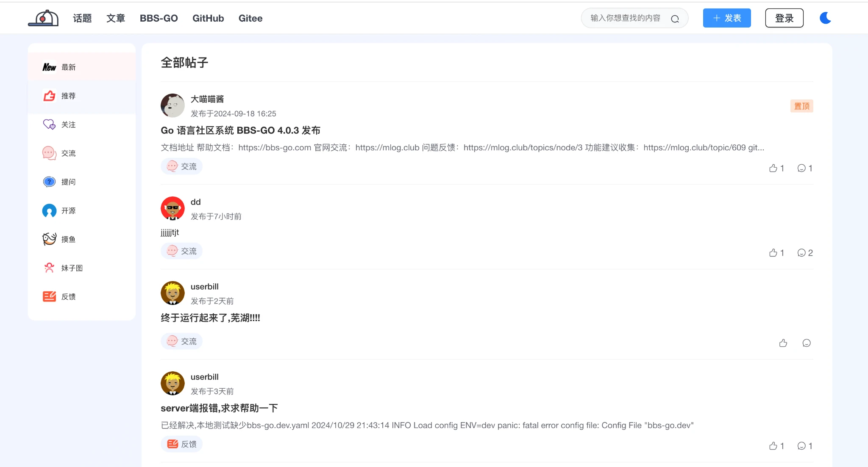Like the dd post with thumbs-up

[x=773, y=253]
